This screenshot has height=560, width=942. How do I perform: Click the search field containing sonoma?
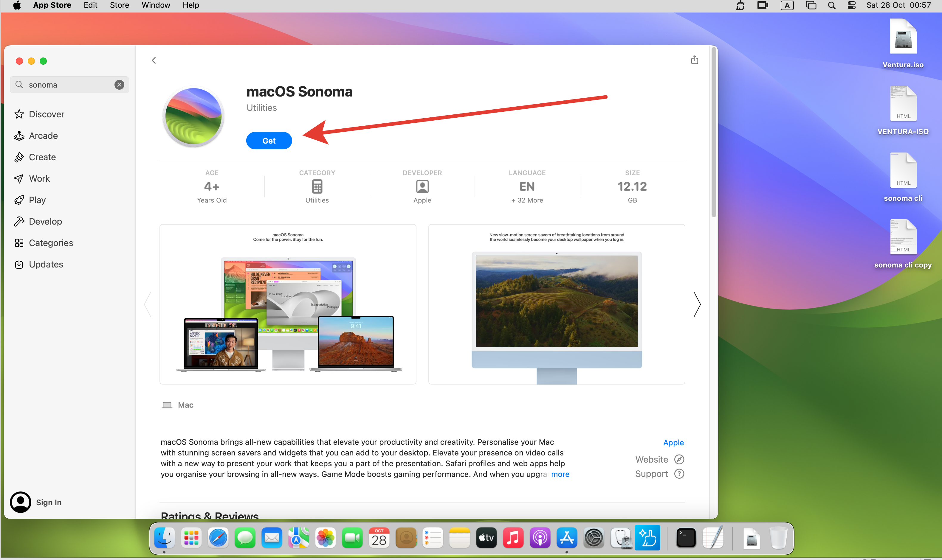69,85
